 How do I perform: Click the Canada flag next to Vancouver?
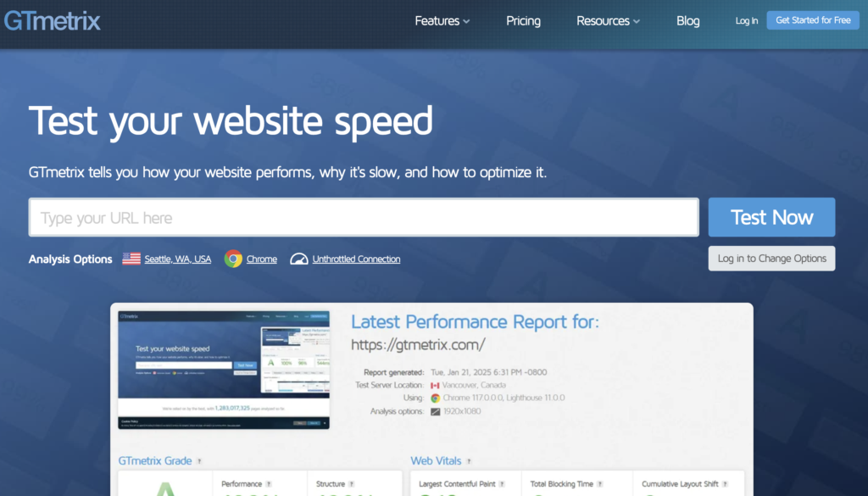pyautogui.click(x=435, y=385)
